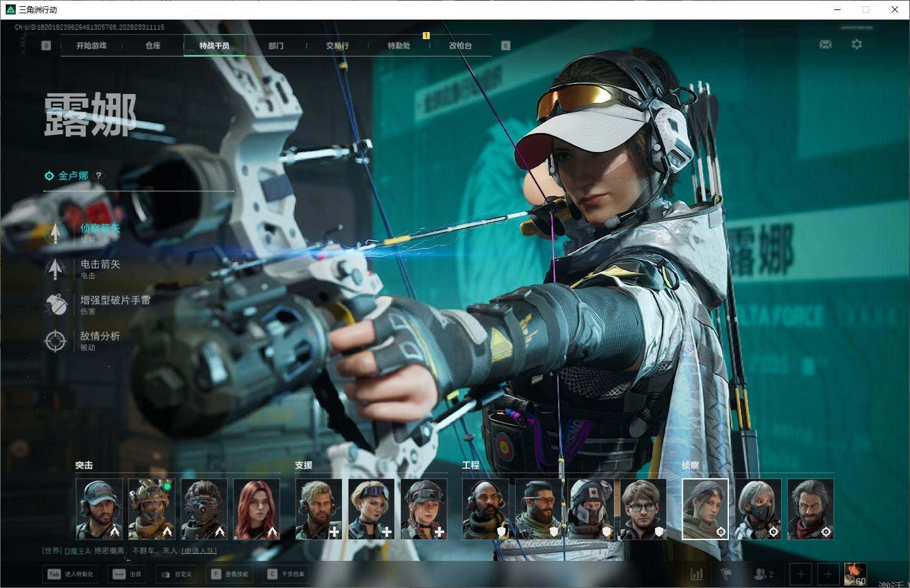Screen dimensions: 910x588
Task: Select 突击 operator with night-vision goggles
Action: click(204, 509)
